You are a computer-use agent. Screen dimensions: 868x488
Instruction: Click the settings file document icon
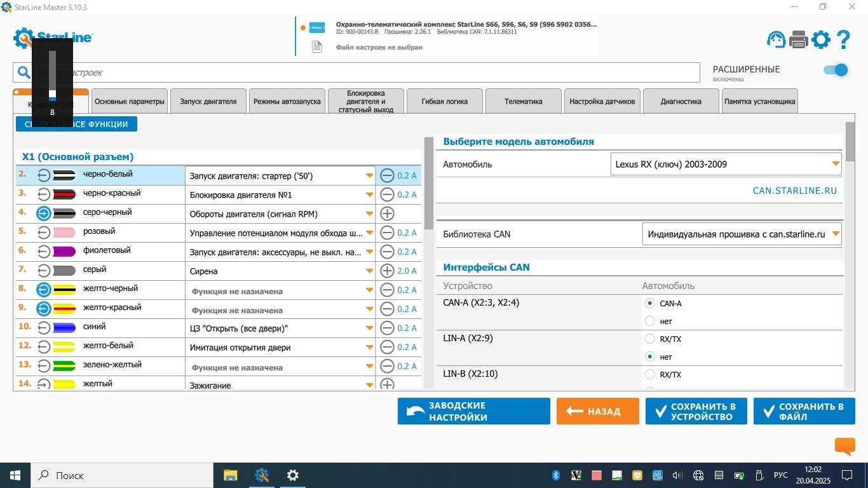pyautogui.click(x=316, y=47)
